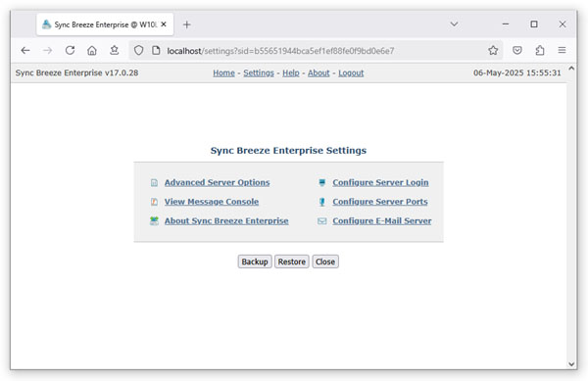This screenshot has width=588, height=381.
Task: Expand the list all tabs chevron
Action: click(x=454, y=24)
